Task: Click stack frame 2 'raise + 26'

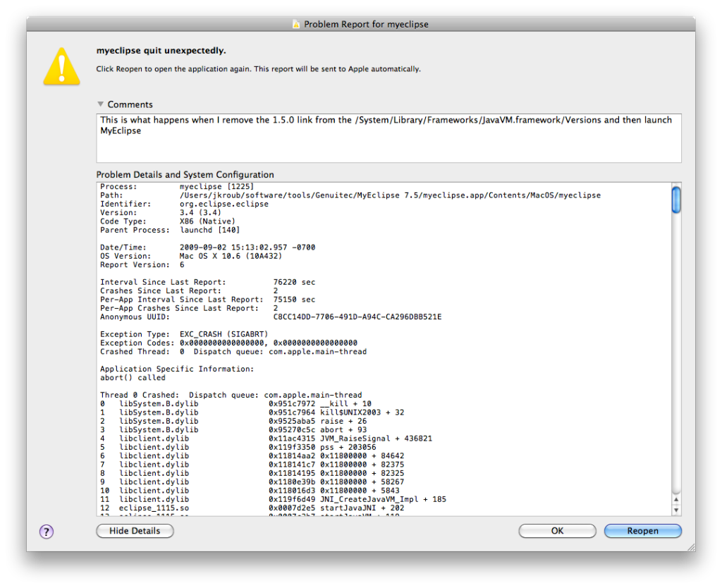Action: 233,422
